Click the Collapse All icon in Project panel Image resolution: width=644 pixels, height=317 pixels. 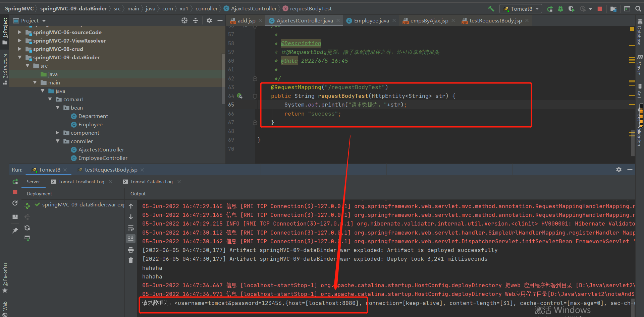(196, 21)
